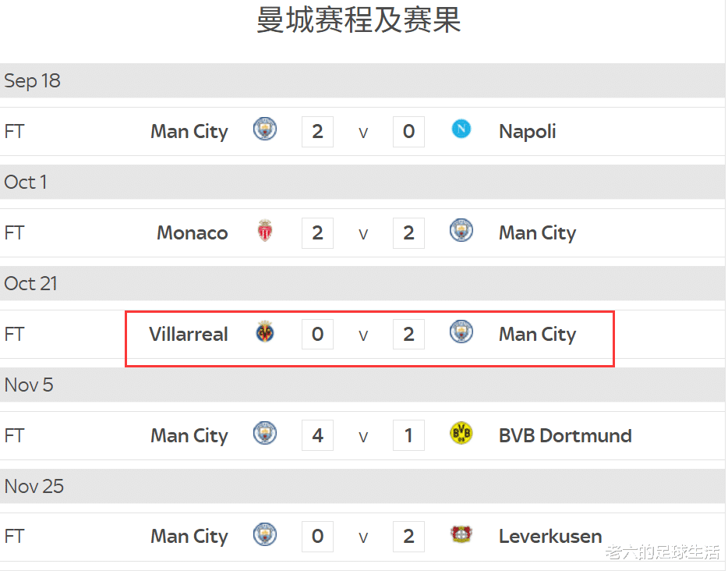Click the 曼城赛程及赛果 page title

pos(359,20)
